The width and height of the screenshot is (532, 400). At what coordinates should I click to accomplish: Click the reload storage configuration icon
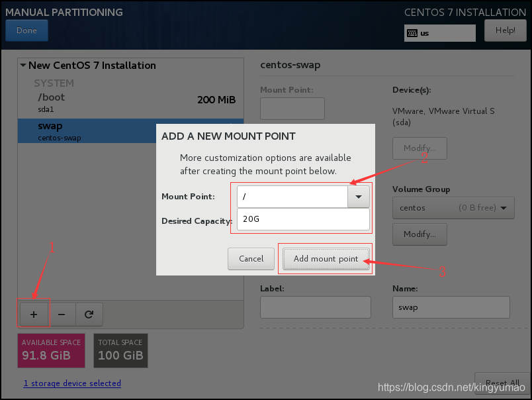(89, 315)
